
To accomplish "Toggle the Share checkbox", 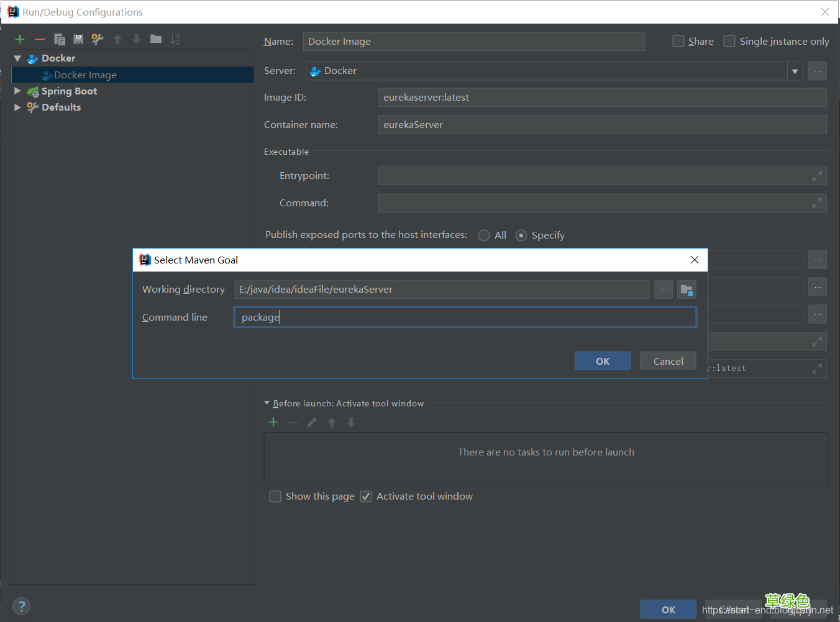I will pos(678,41).
